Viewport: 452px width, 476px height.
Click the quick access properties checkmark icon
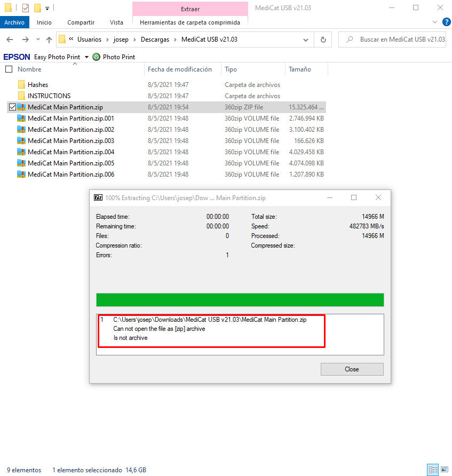(x=26, y=8)
